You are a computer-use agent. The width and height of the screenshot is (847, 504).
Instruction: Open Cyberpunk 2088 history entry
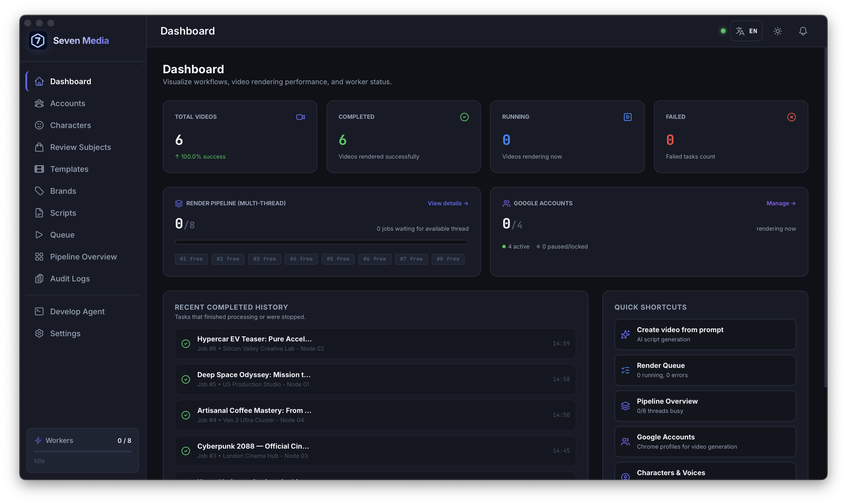pos(375,451)
